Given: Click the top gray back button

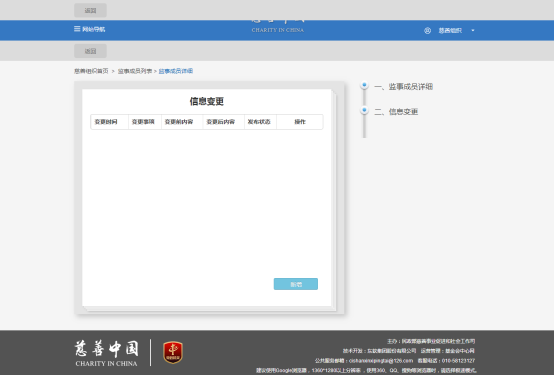Looking at the screenshot, I should pos(90,10).
